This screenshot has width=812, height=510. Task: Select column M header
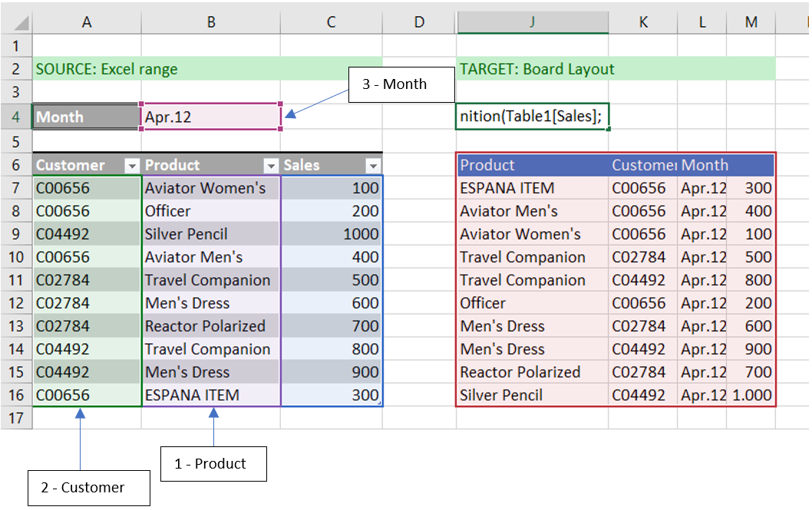[751, 22]
